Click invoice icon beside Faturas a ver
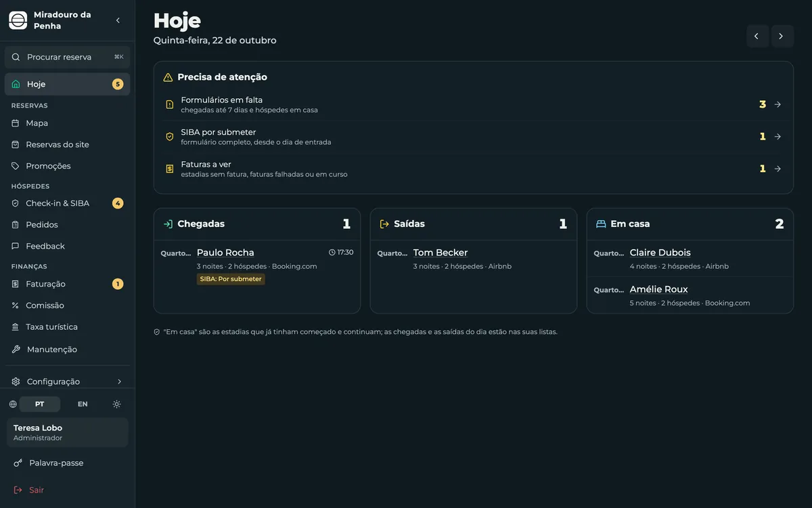The height and width of the screenshot is (508, 812). click(170, 169)
